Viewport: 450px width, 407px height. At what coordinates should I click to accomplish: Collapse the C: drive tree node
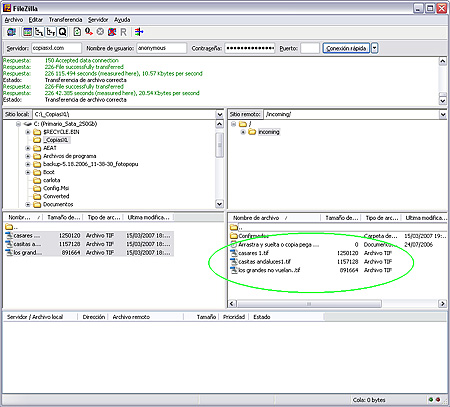(x=18, y=124)
